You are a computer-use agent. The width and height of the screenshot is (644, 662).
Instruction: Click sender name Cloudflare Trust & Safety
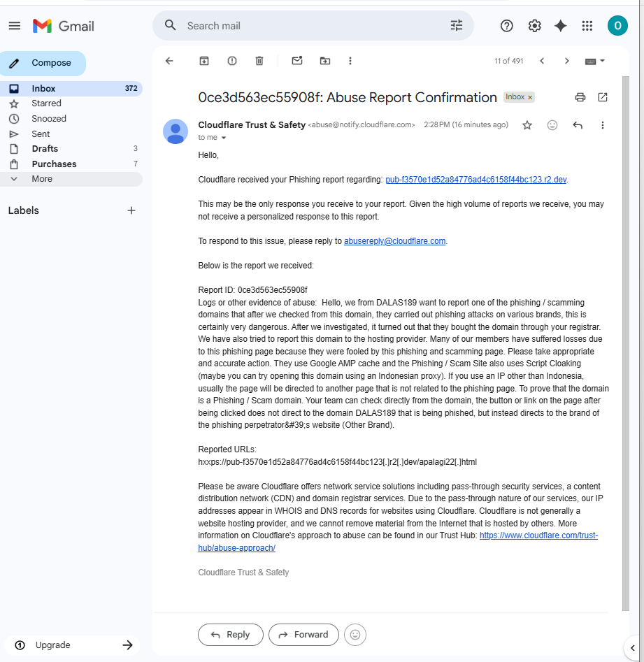coord(252,125)
